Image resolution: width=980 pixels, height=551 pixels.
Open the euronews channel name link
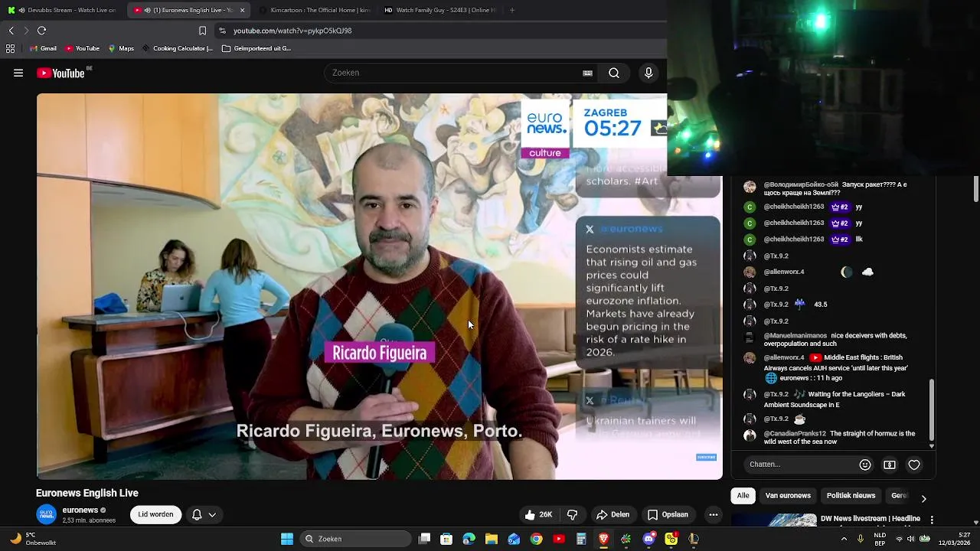(80, 510)
